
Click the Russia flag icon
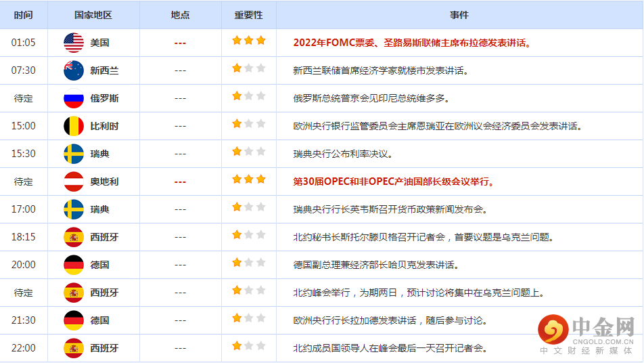click(74, 98)
